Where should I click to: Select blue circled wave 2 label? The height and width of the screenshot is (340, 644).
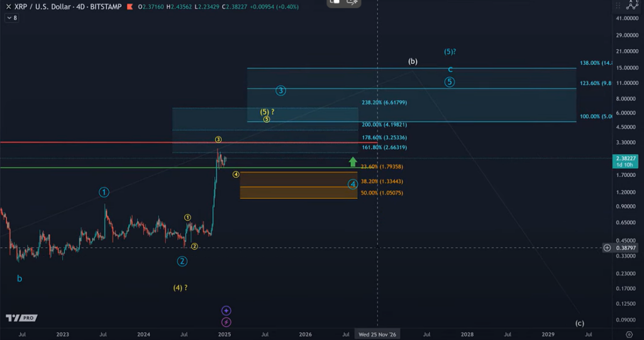pyautogui.click(x=182, y=261)
